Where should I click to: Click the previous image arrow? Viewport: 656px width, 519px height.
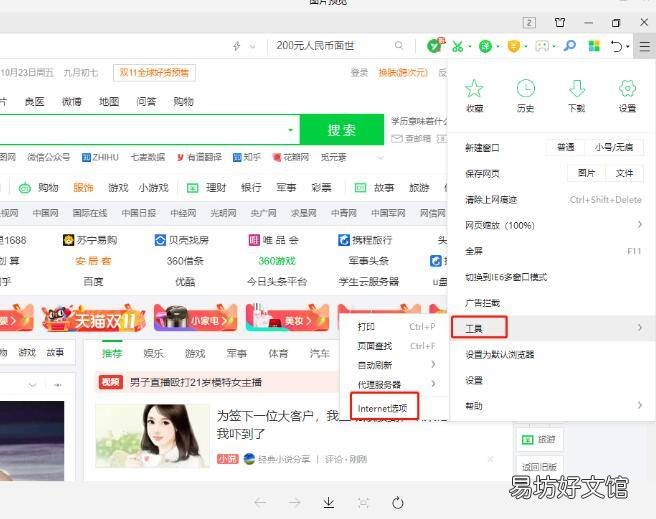pos(260,502)
